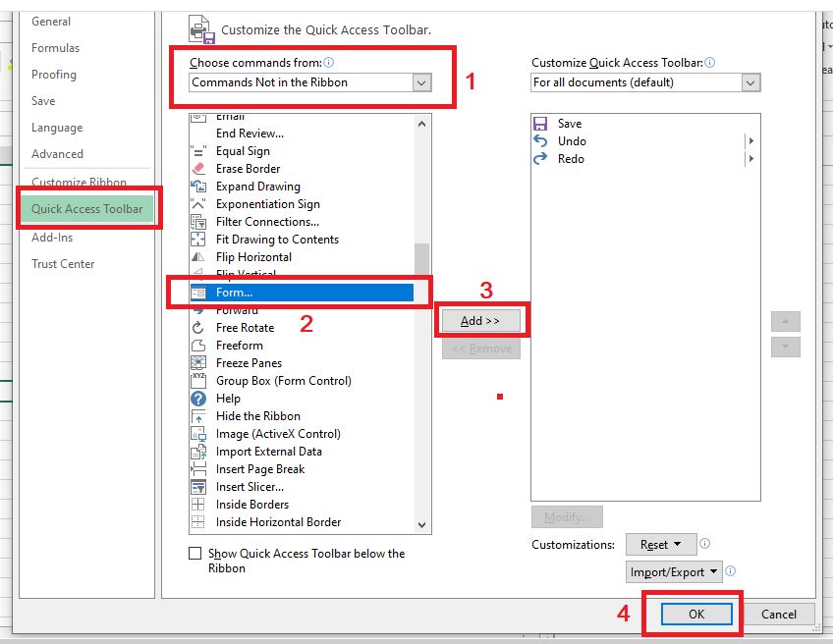Select the Hide the Ribbon command text

[257, 416]
